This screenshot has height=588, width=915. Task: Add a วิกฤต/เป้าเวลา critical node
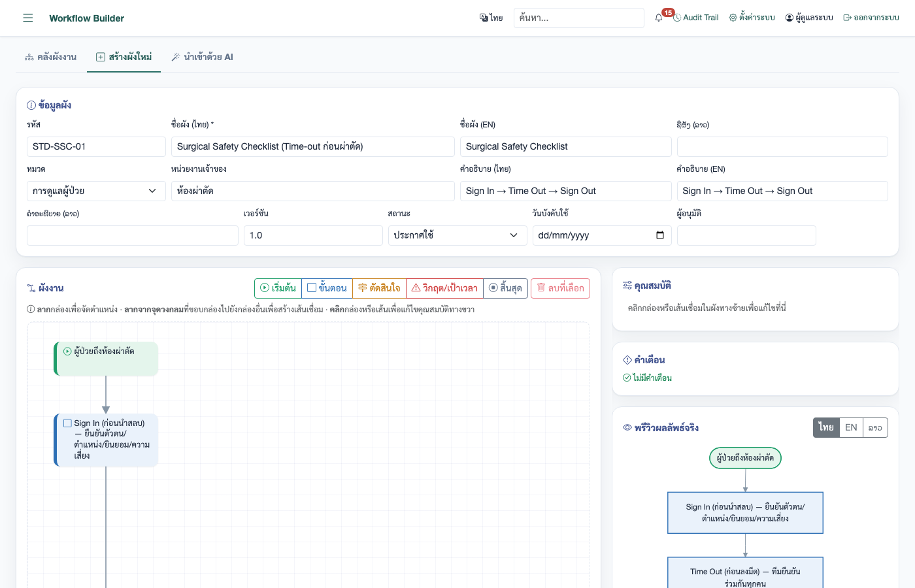[x=444, y=288]
